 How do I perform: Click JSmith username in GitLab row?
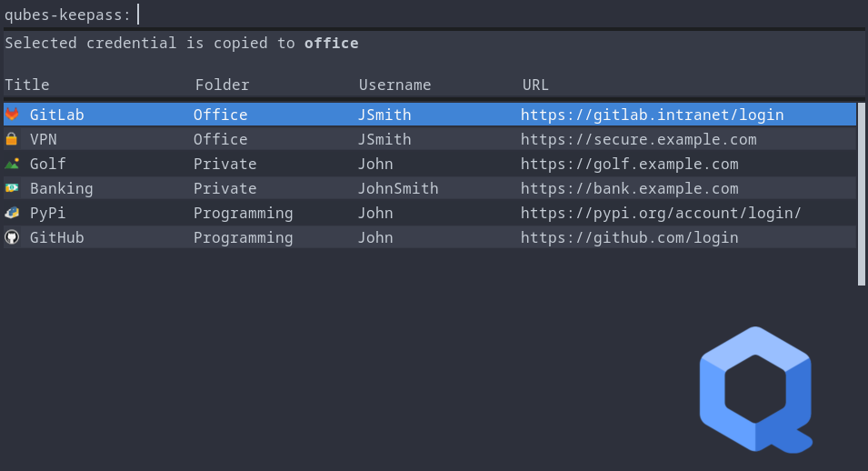384,115
